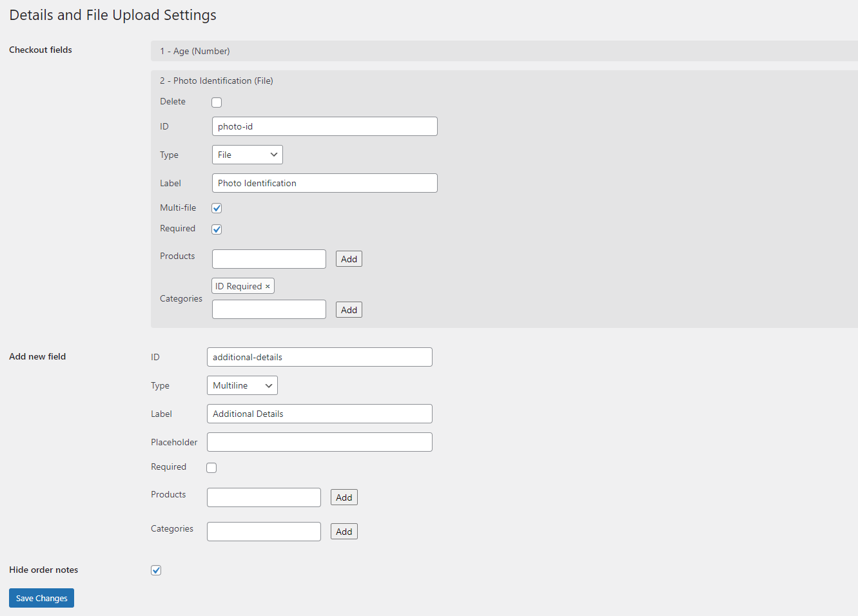Focus the Products input in Photo Identification
The image size is (858, 616).
(x=269, y=259)
